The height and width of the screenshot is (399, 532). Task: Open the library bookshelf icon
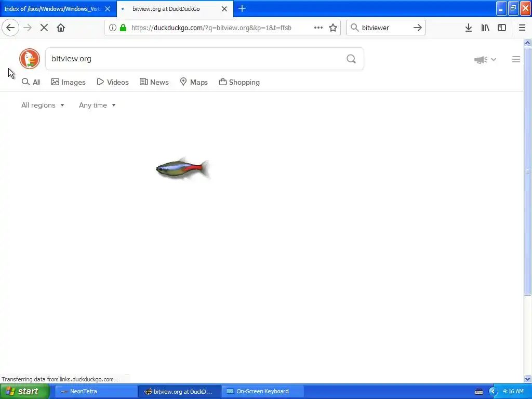[x=485, y=28]
